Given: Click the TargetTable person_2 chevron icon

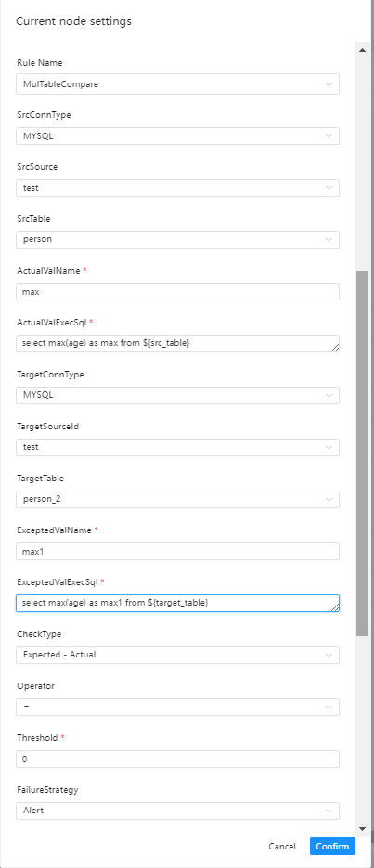Looking at the screenshot, I should (329, 499).
